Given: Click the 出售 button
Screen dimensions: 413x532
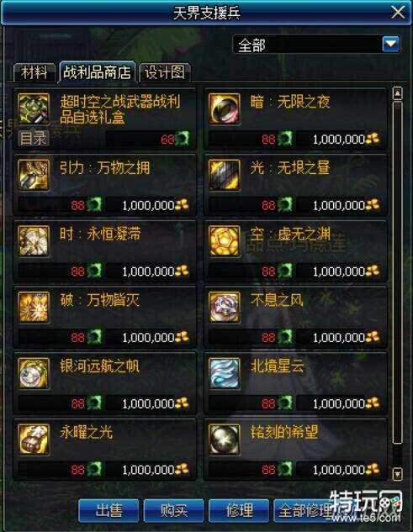Looking at the screenshot, I should pos(109,510).
